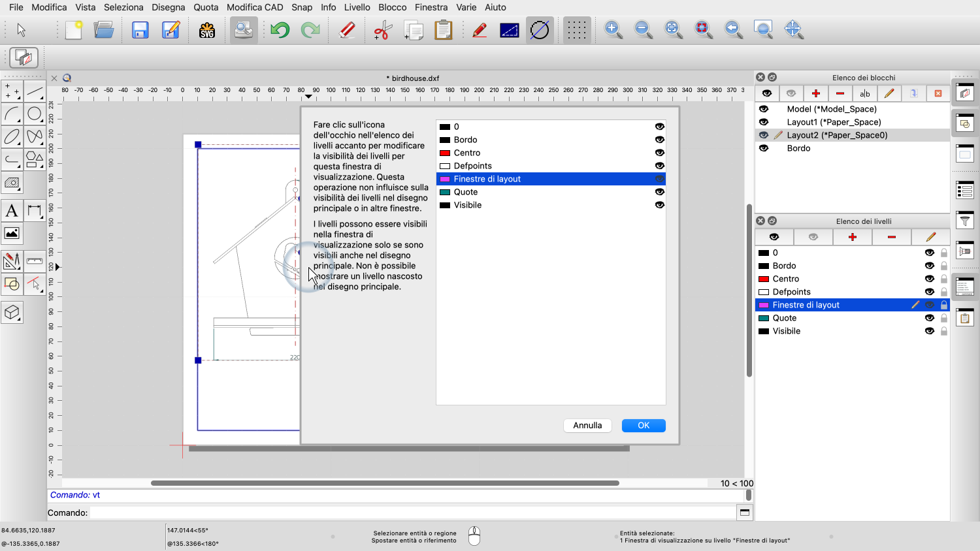Click the scissors Cut icon
The height and width of the screenshot is (551, 980).
382,30
